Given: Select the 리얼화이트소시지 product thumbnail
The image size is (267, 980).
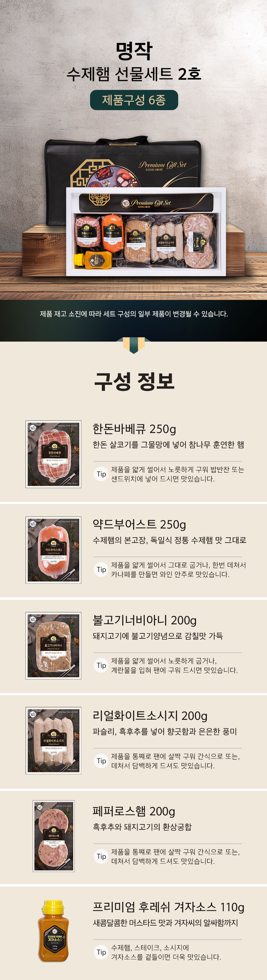Looking at the screenshot, I should (53, 741).
